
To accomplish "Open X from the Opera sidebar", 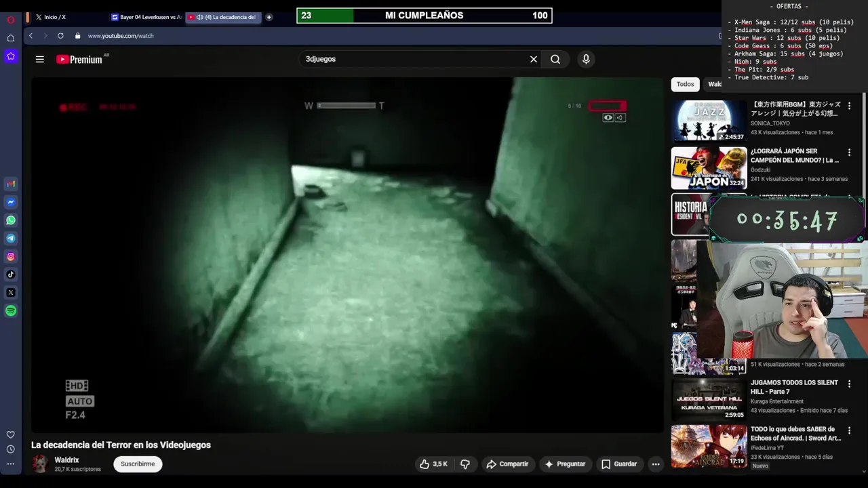I will [x=11, y=293].
